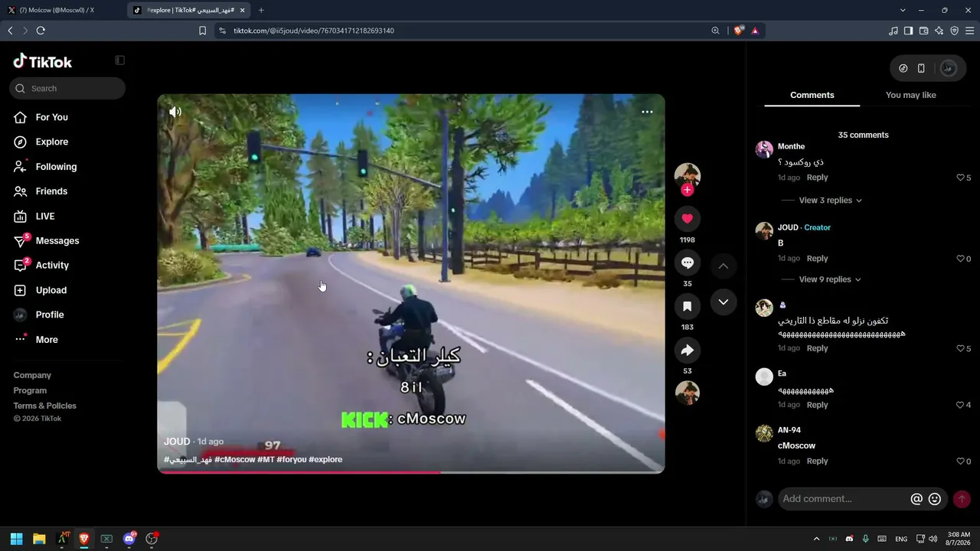Reply to Monthe's comment

[x=817, y=178]
